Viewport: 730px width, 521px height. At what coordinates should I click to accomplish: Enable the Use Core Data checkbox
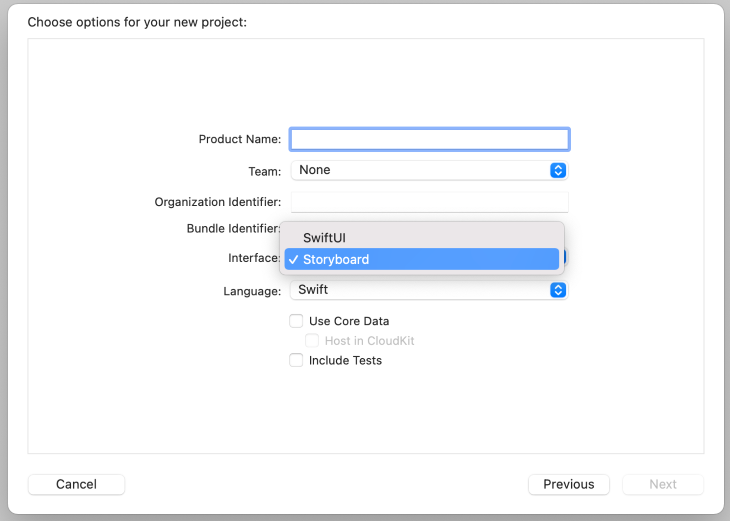pyautogui.click(x=296, y=321)
